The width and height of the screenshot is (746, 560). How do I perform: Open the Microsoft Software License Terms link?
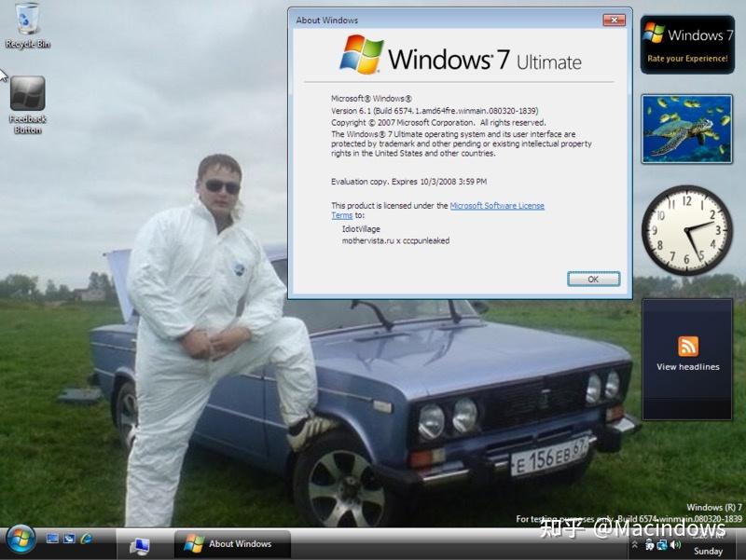(499, 205)
